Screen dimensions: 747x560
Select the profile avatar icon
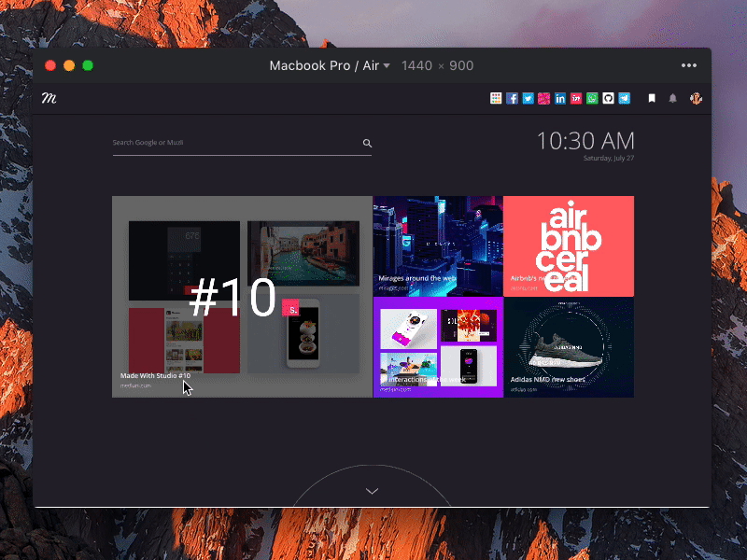[694, 97]
